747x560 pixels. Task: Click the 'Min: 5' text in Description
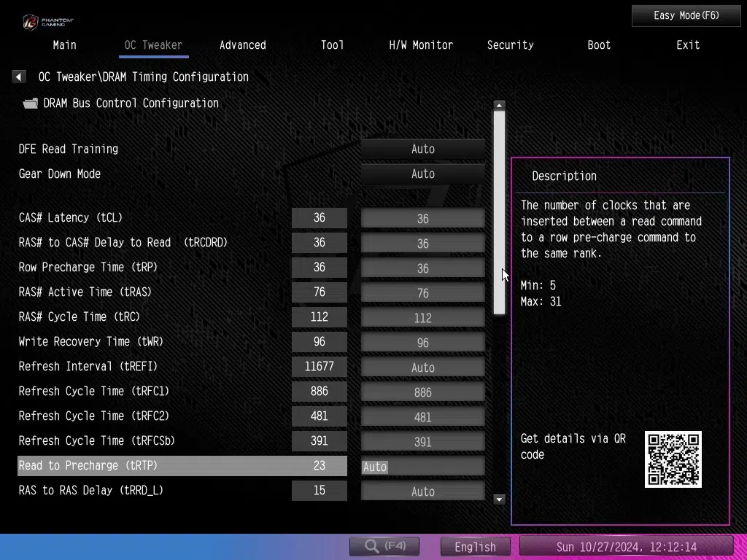pos(538,286)
